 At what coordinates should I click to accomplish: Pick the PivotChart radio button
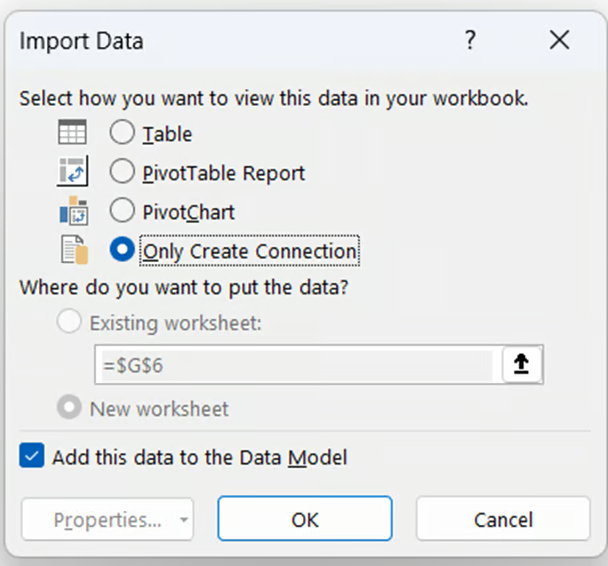pos(122,211)
